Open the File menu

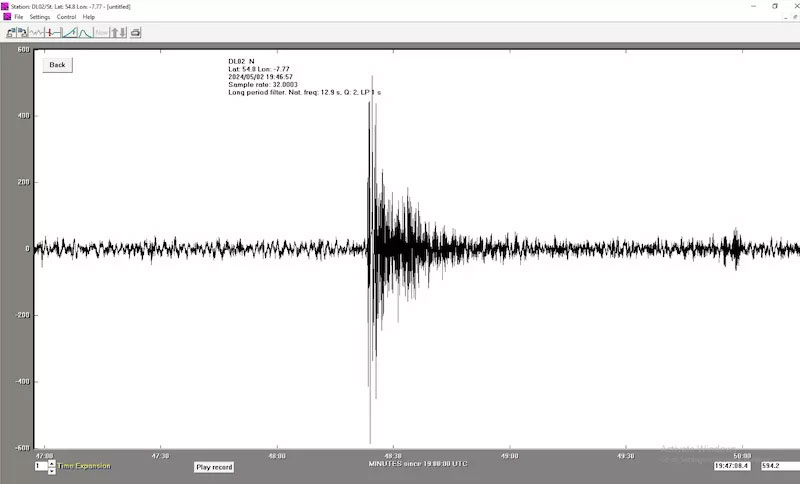click(18, 17)
